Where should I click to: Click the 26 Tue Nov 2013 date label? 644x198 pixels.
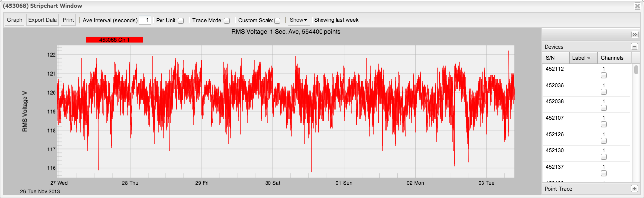pyautogui.click(x=39, y=191)
